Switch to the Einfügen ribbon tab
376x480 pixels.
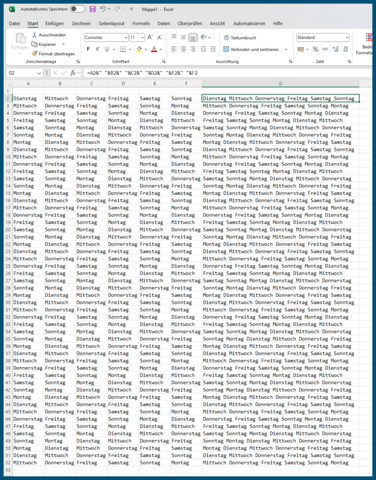click(x=54, y=23)
